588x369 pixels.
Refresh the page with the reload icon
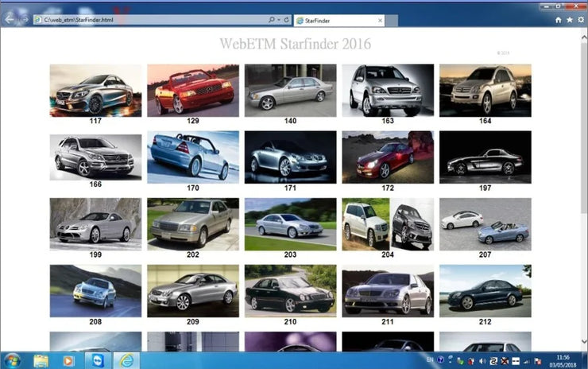click(x=286, y=18)
